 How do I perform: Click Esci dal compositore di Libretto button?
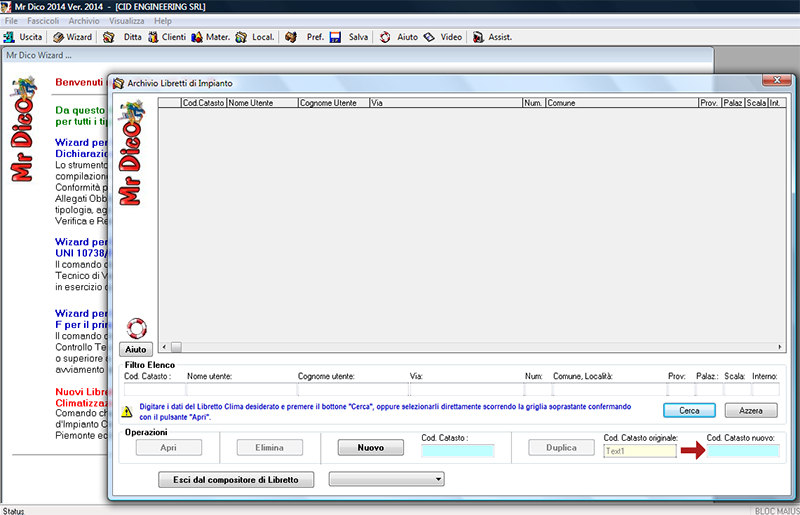(236, 479)
